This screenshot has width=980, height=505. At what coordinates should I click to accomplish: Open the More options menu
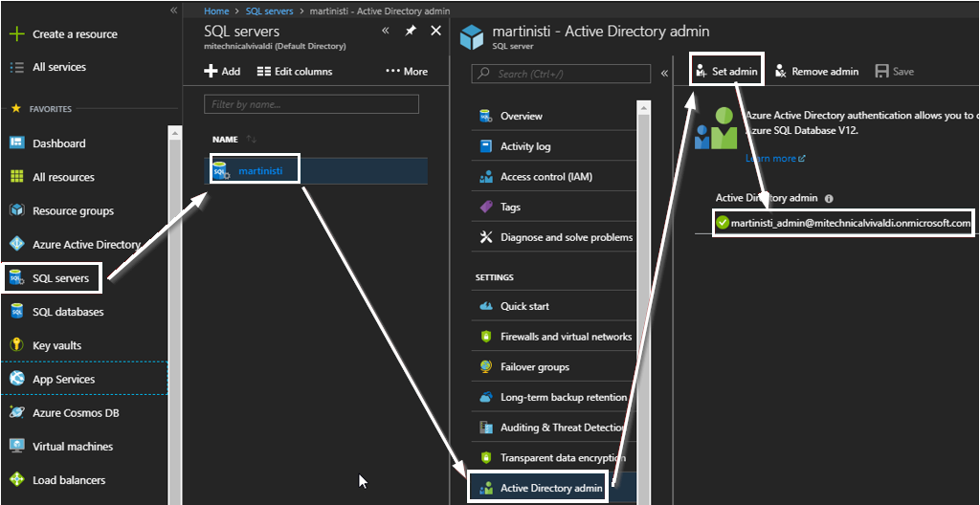(407, 71)
